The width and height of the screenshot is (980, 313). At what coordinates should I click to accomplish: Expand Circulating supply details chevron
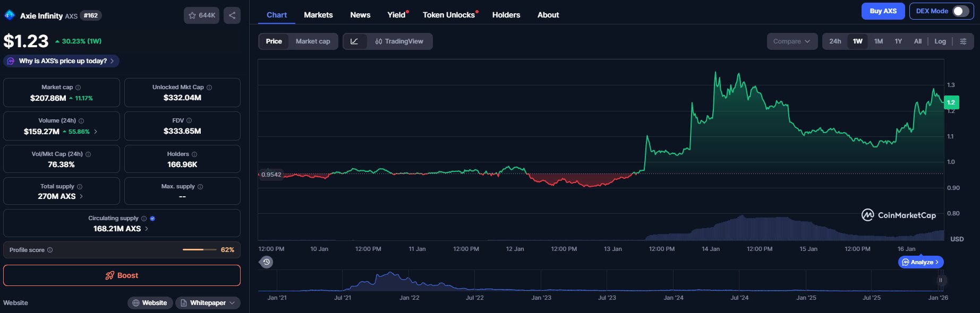(x=147, y=229)
